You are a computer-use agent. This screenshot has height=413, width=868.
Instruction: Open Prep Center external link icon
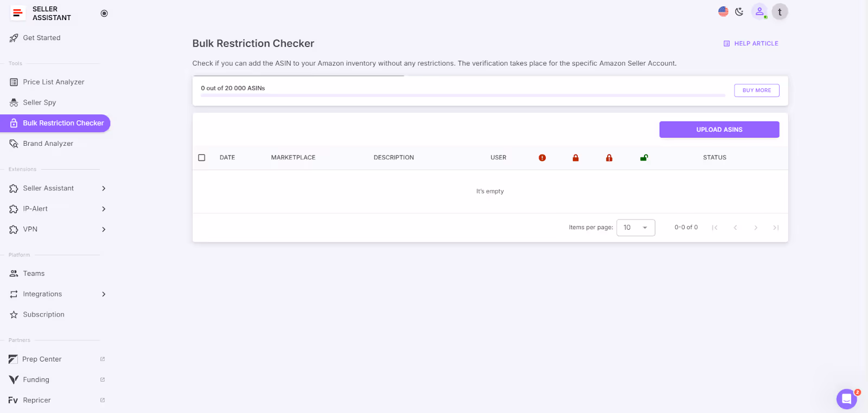click(x=103, y=359)
